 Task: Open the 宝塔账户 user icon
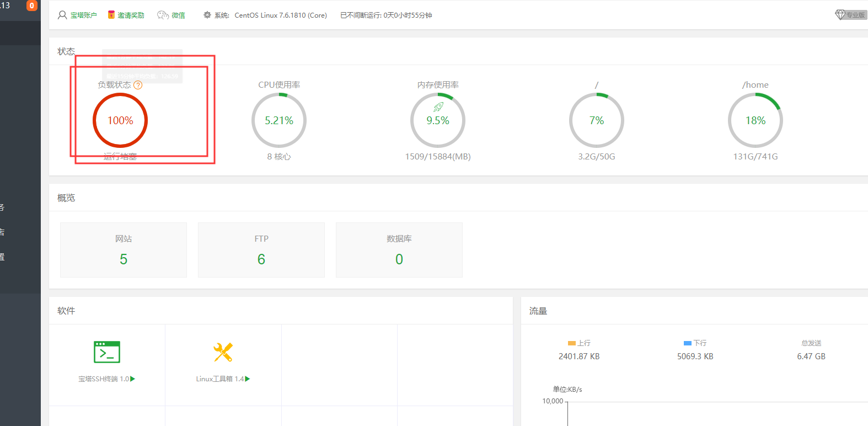point(62,15)
